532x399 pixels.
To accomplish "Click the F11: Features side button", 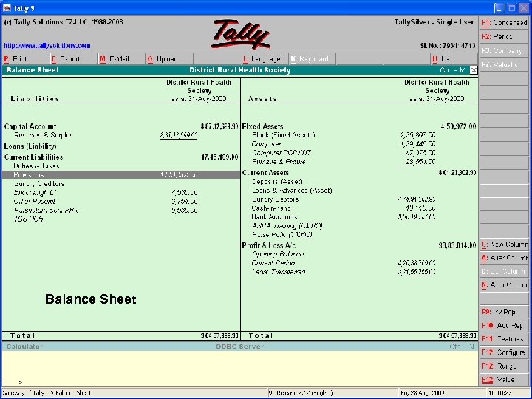I will [x=504, y=339].
